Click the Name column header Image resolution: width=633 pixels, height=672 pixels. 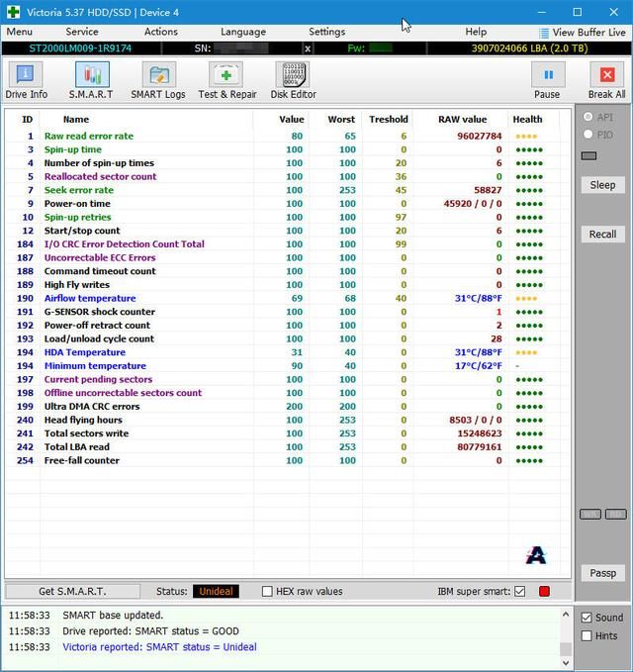pos(76,120)
